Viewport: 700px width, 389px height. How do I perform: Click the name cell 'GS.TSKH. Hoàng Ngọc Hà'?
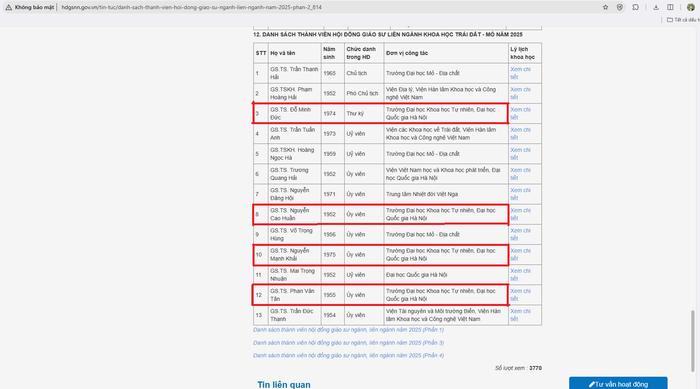[x=294, y=154]
